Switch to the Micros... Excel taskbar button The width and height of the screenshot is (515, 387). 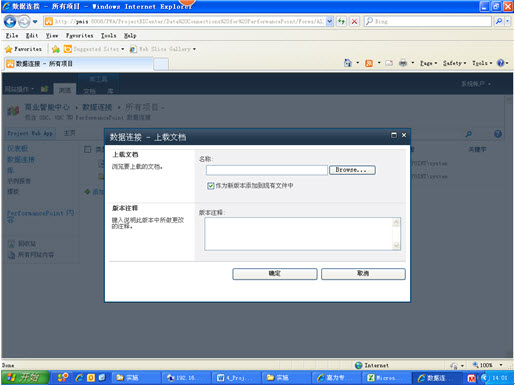pos(386,378)
